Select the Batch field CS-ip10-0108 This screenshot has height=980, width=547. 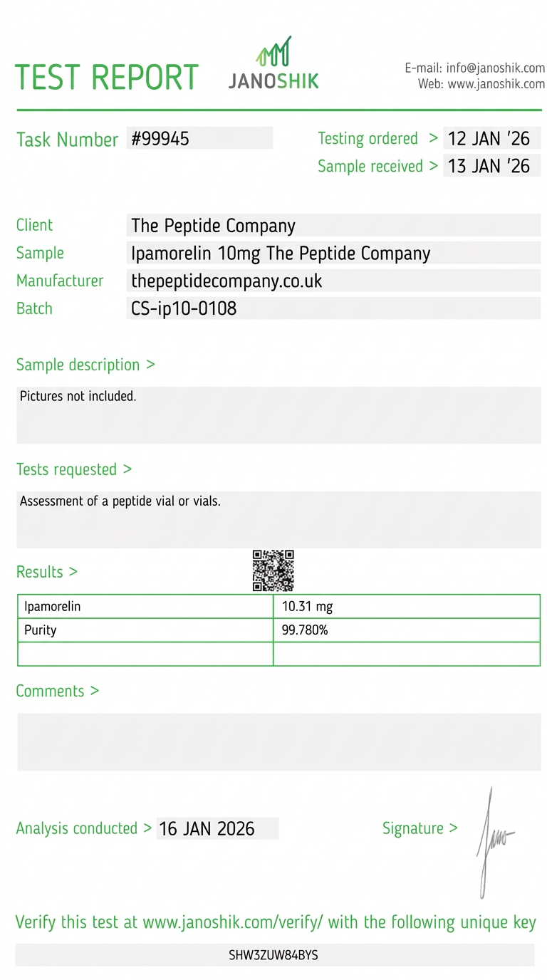tap(333, 308)
